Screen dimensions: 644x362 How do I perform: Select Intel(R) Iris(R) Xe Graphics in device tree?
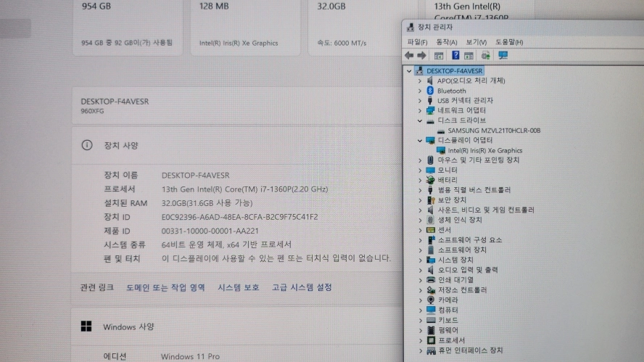click(485, 150)
